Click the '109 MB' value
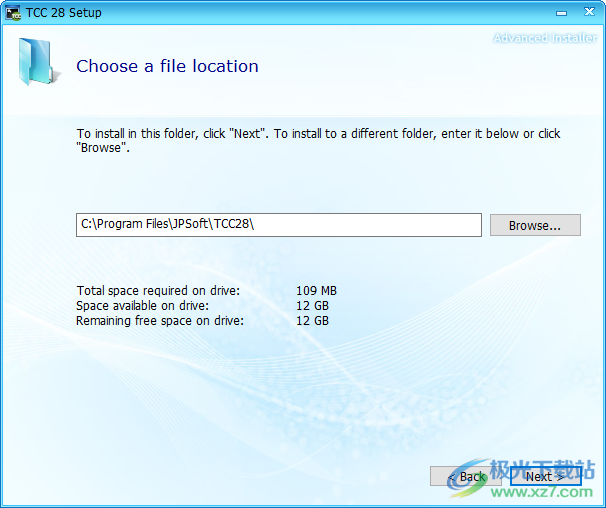606x508 pixels. click(317, 291)
